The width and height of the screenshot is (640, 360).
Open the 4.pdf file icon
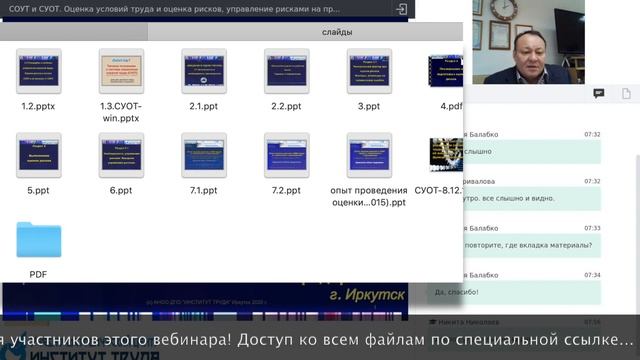pos(446,71)
